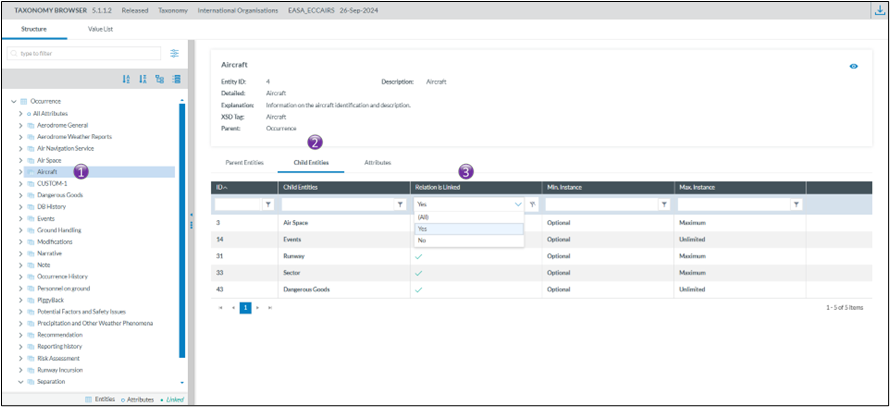Collapse the Occurrence root tree node
Image resolution: width=890 pixels, height=407 pixels.
coord(13,101)
